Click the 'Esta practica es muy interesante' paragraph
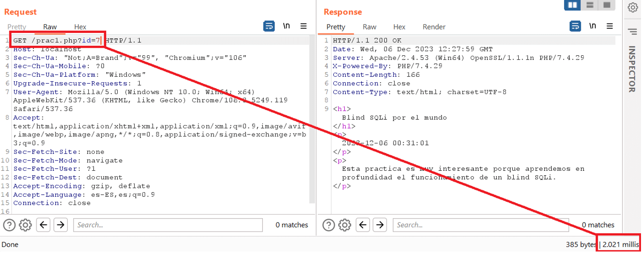The height and width of the screenshot is (254, 644). pos(463,173)
